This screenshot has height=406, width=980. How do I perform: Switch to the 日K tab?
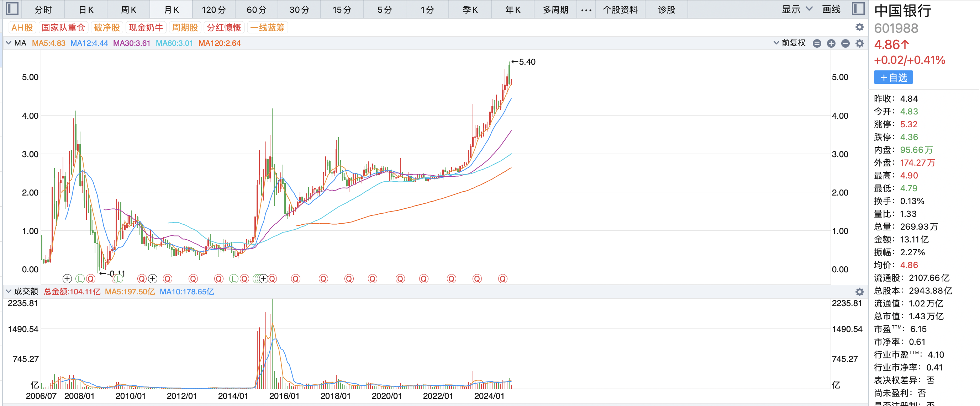tap(86, 10)
